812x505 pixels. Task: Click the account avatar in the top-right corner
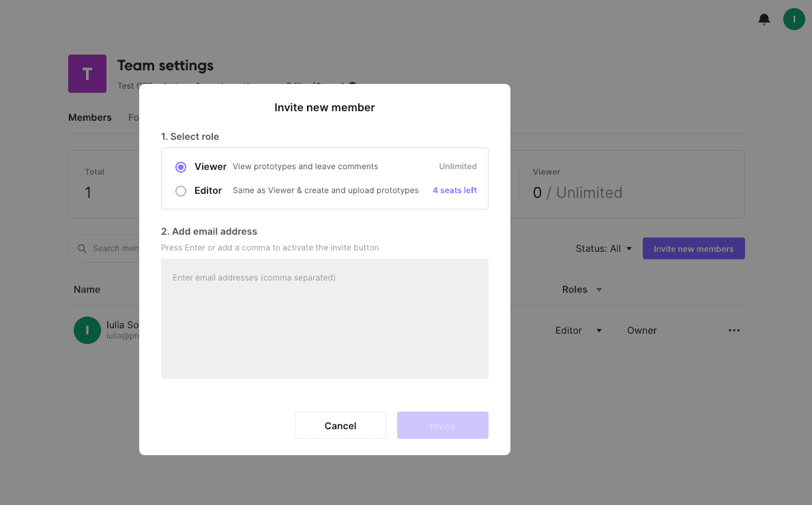(x=794, y=19)
